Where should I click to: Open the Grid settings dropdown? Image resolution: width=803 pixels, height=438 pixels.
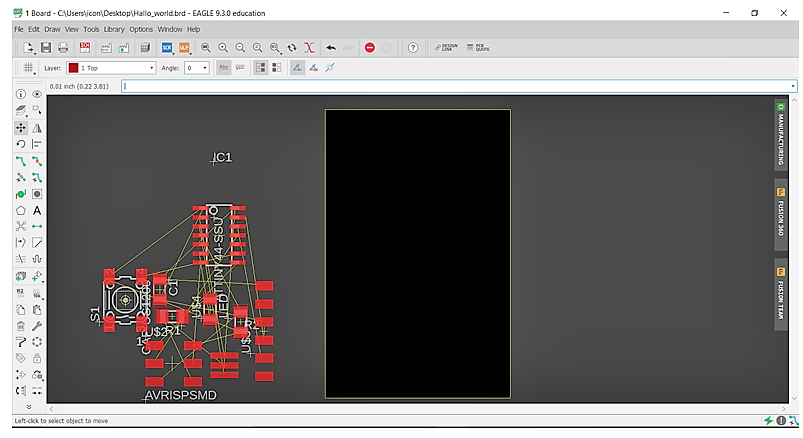click(29, 68)
